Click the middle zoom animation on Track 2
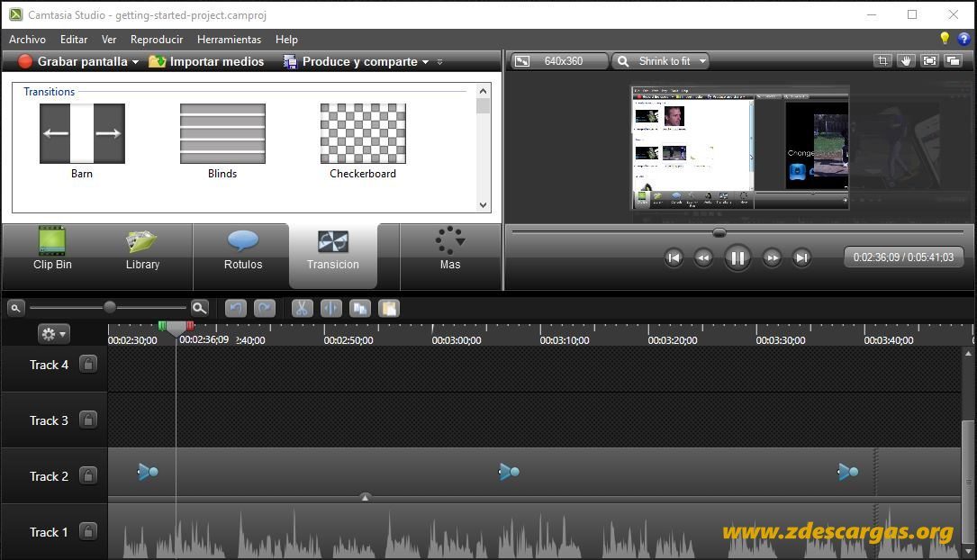The image size is (977, 560). (509, 472)
